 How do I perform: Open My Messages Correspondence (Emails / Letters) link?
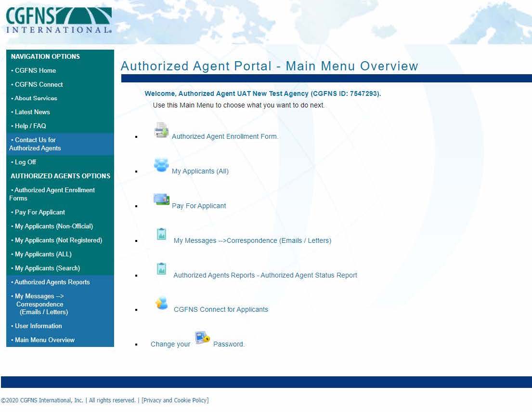coord(252,240)
